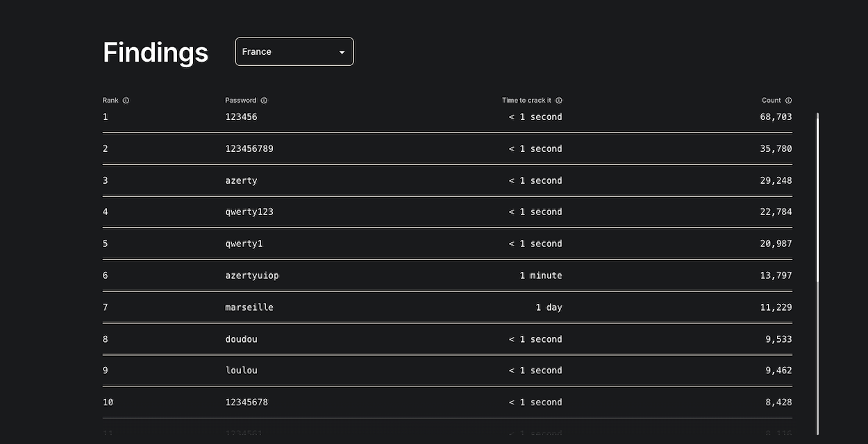868x444 pixels.
Task: Click the info icon next to Time to crack it
Action: point(559,101)
